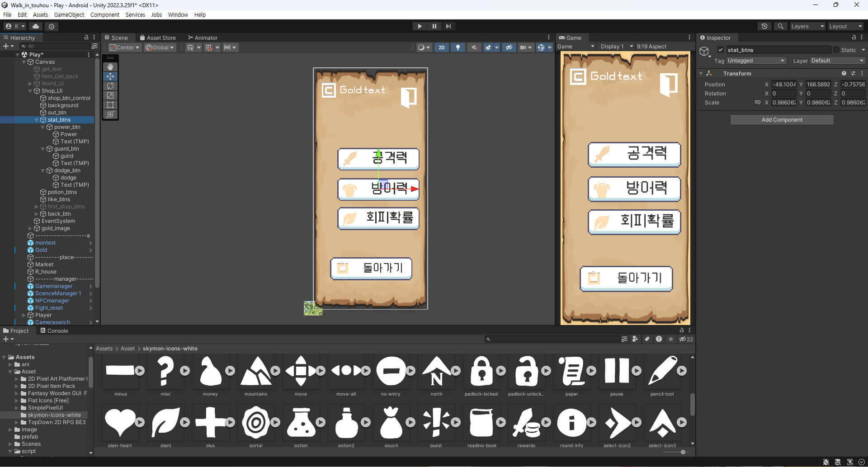Switch to the Console tab
Screen dimensions: 868x467
pos(54,331)
